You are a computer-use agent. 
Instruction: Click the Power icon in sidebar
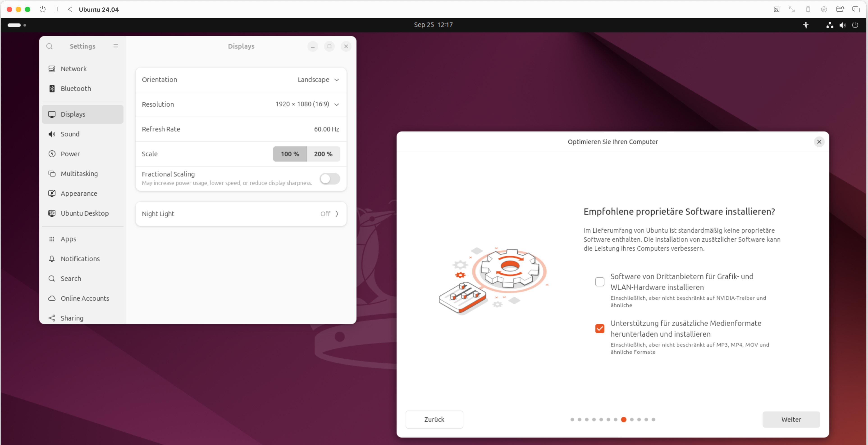tap(52, 154)
